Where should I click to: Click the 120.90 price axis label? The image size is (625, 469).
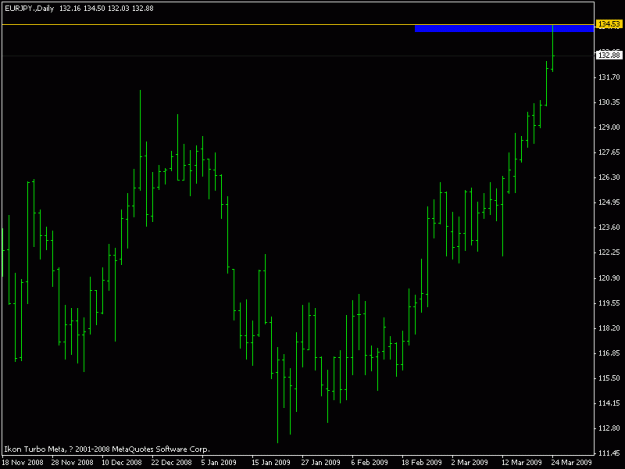pyautogui.click(x=609, y=278)
